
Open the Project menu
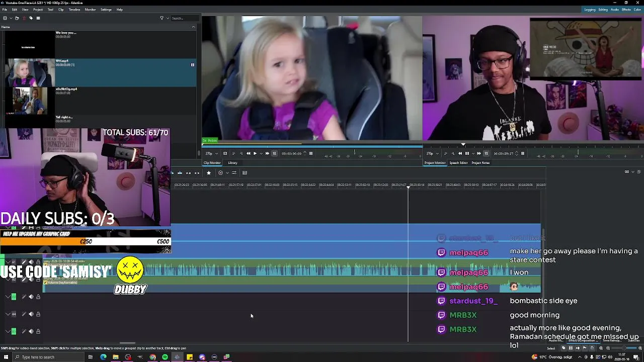38,10
